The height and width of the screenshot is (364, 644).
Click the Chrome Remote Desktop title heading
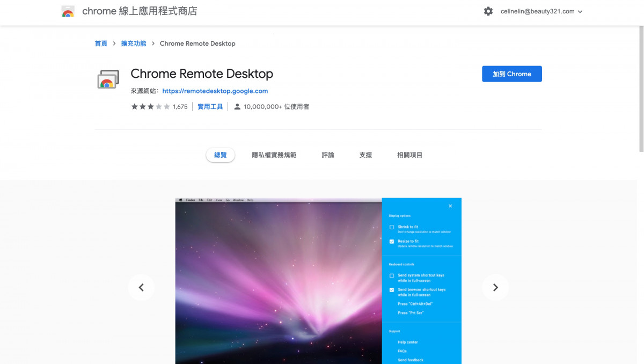click(202, 74)
